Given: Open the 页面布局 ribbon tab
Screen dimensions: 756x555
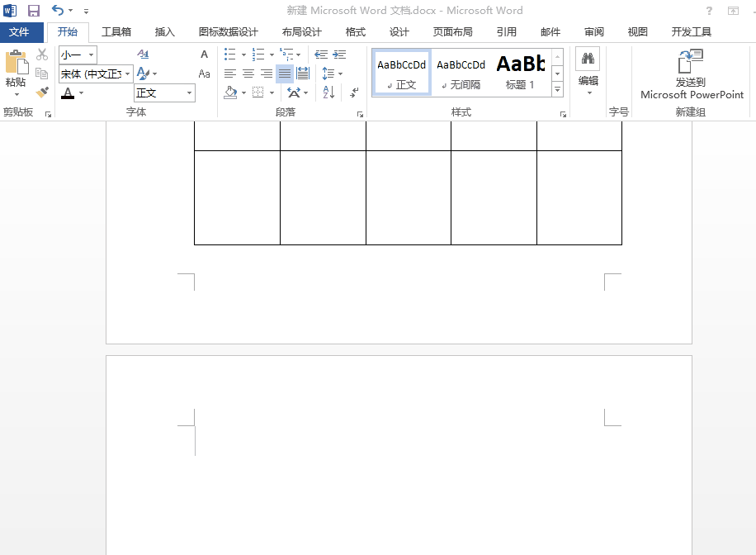Looking at the screenshot, I should [x=452, y=32].
